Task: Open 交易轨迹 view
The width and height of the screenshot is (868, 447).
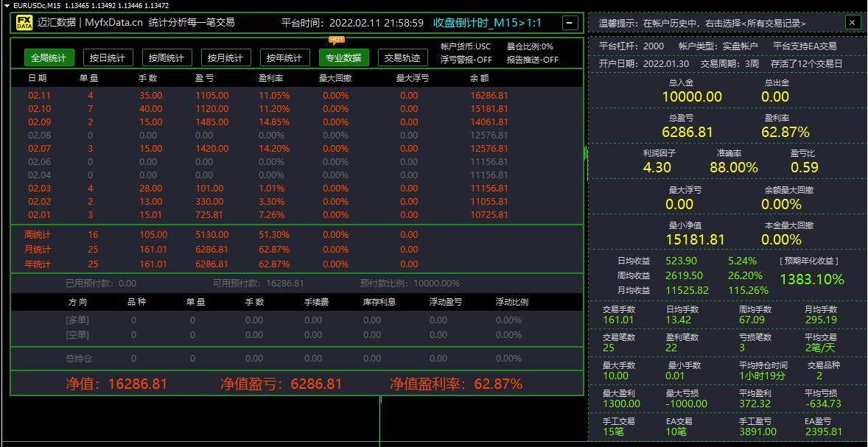Action: pos(402,57)
